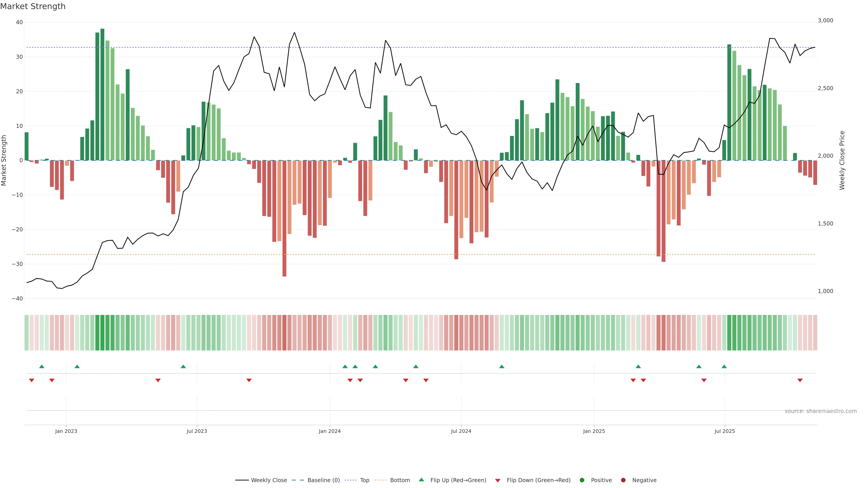Click the rightmost red flip-down triangle marker
Viewport: 868px width, 488px height.
point(800,380)
